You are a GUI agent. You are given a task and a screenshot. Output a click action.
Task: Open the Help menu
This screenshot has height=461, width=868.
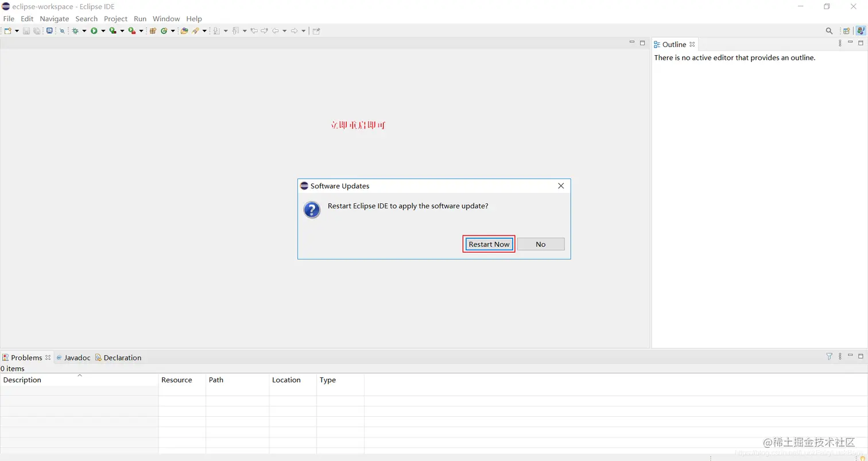194,18
